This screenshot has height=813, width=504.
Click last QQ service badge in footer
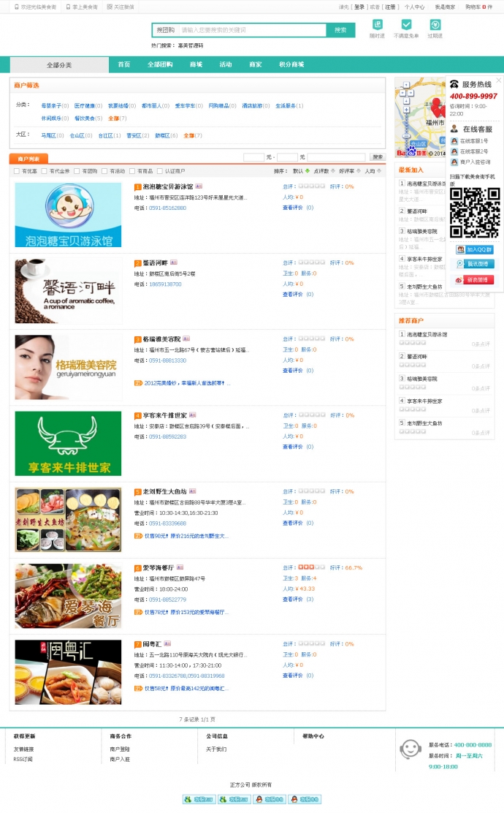pos(305,800)
